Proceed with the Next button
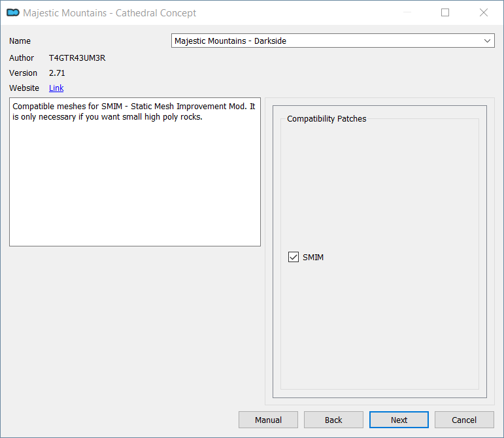This screenshot has height=438, width=504. 399,420
